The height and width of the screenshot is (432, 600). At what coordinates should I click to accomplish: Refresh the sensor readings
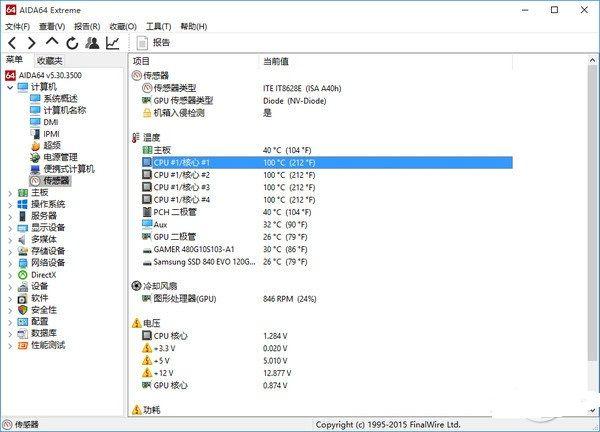pyautogui.click(x=72, y=43)
